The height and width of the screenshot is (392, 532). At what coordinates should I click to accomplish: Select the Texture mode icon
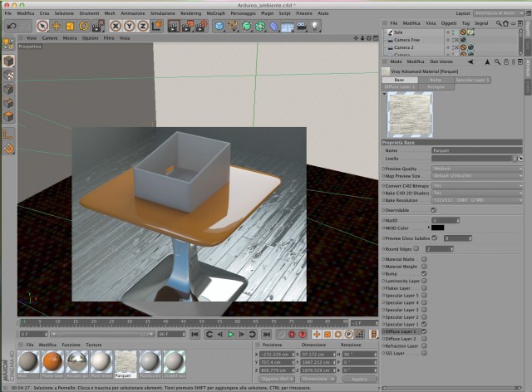point(8,75)
